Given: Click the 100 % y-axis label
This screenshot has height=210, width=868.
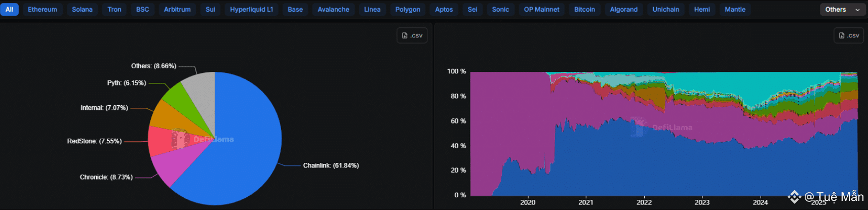Looking at the screenshot, I should [x=457, y=71].
